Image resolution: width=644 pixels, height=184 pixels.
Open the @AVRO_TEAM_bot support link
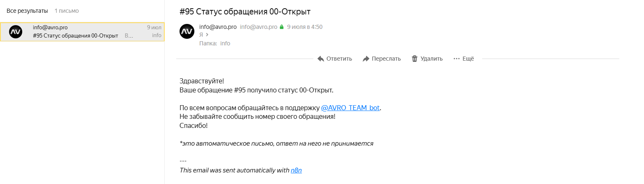tap(350, 108)
